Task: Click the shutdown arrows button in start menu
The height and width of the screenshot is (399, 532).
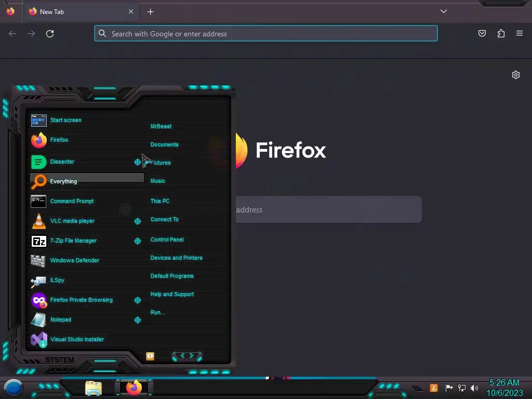Action: coord(187,356)
